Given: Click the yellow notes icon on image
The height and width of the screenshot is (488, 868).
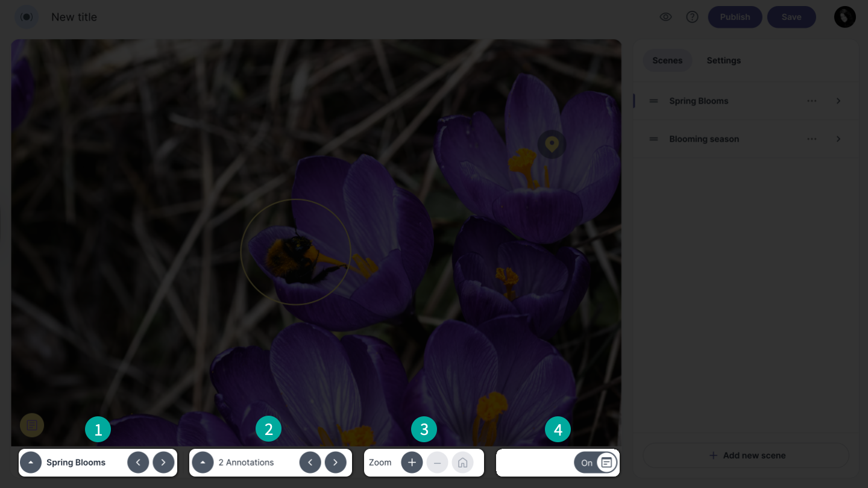Looking at the screenshot, I should pos(32,425).
